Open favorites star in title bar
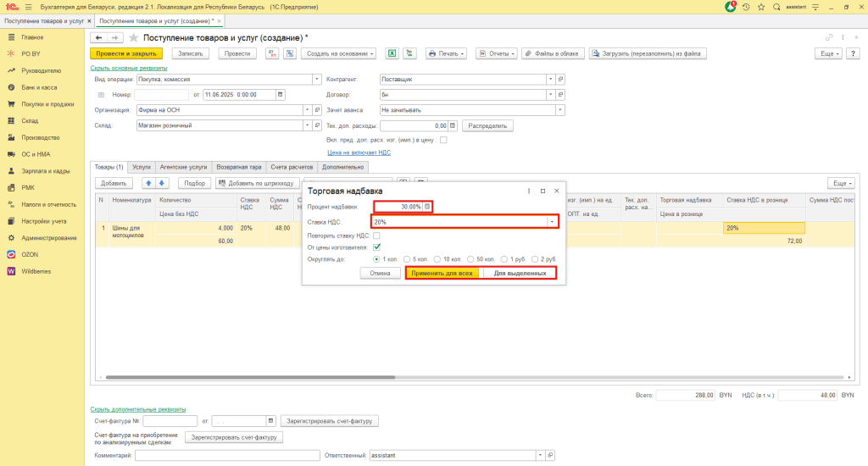The height and width of the screenshot is (466, 868). click(x=761, y=7)
